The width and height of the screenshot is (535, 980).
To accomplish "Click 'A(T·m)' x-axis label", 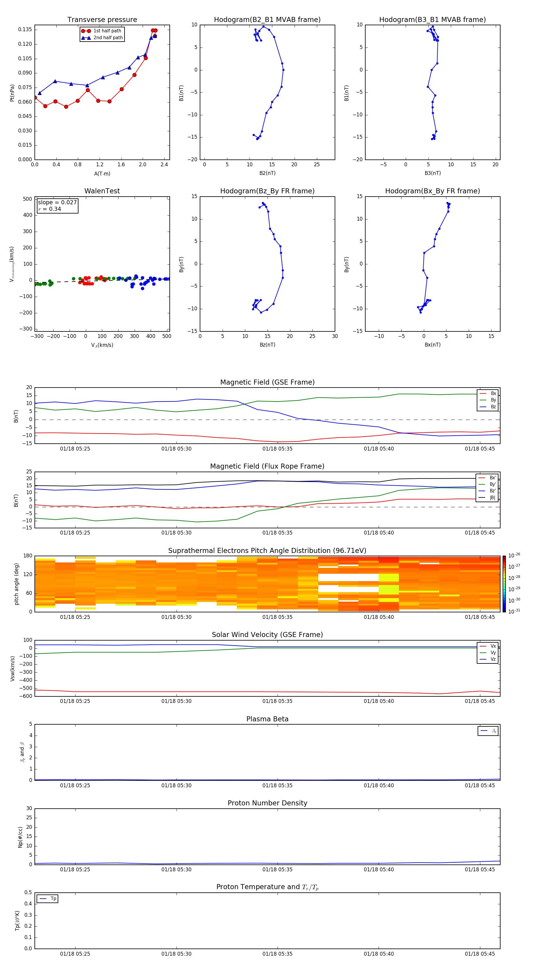I will [x=102, y=173].
